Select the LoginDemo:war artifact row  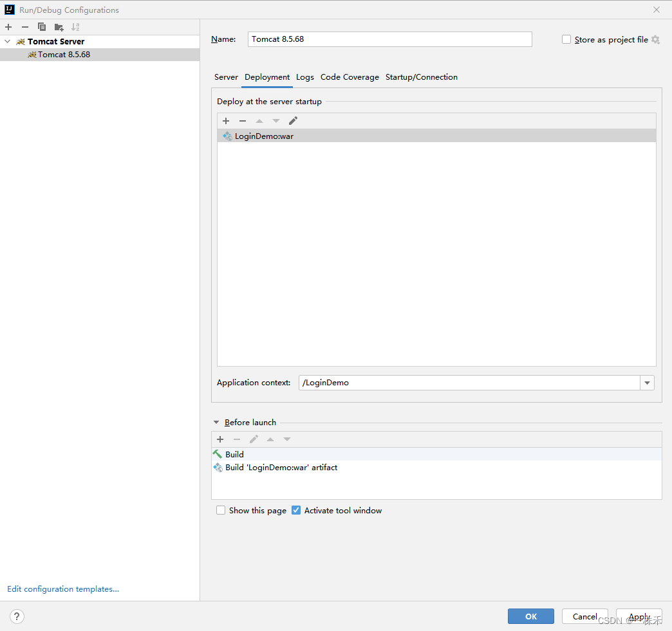pos(436,136)
